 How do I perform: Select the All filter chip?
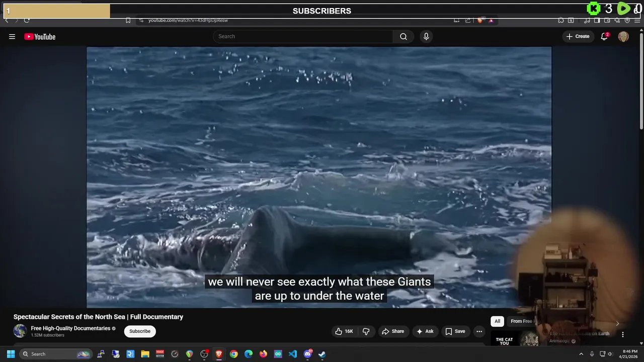point(497,321)
